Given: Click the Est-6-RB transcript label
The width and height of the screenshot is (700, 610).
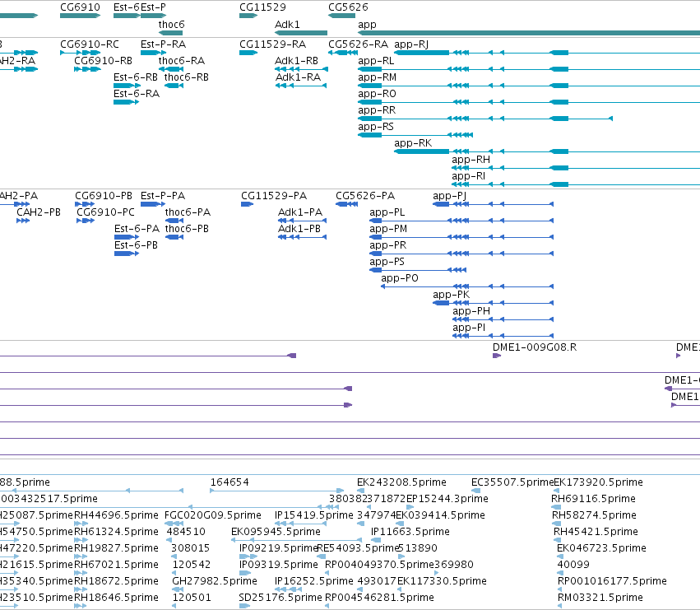Looking at the screenshot, I should (x=136, y=77).
